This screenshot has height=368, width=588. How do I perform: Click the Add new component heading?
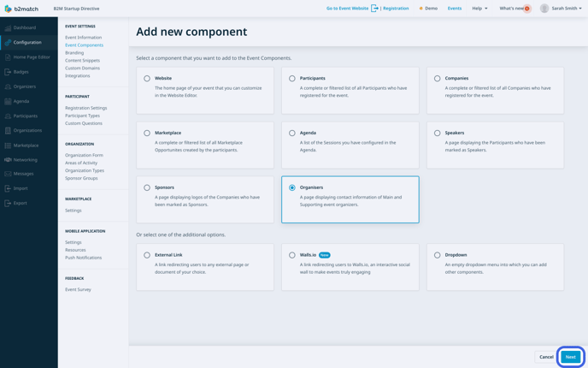click(x=191, y=32)
